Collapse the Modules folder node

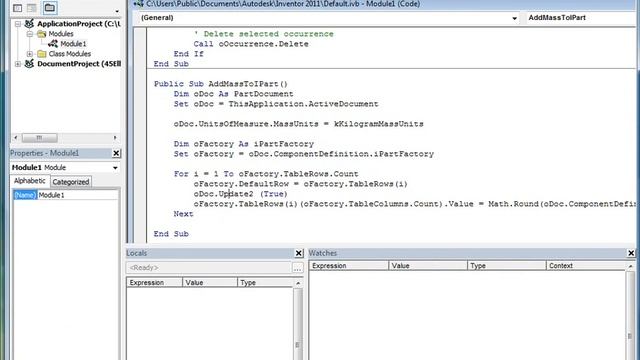[x=30, y=34]
